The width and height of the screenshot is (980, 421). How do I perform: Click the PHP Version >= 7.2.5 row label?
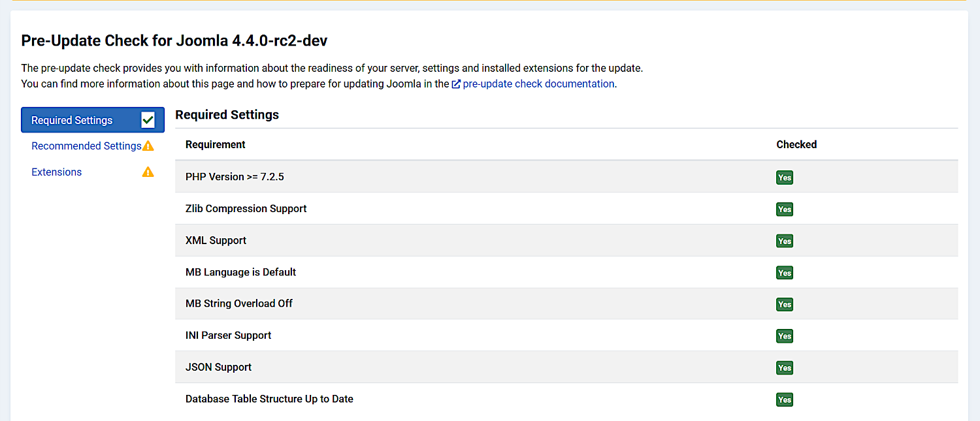(x=235, y=177)
